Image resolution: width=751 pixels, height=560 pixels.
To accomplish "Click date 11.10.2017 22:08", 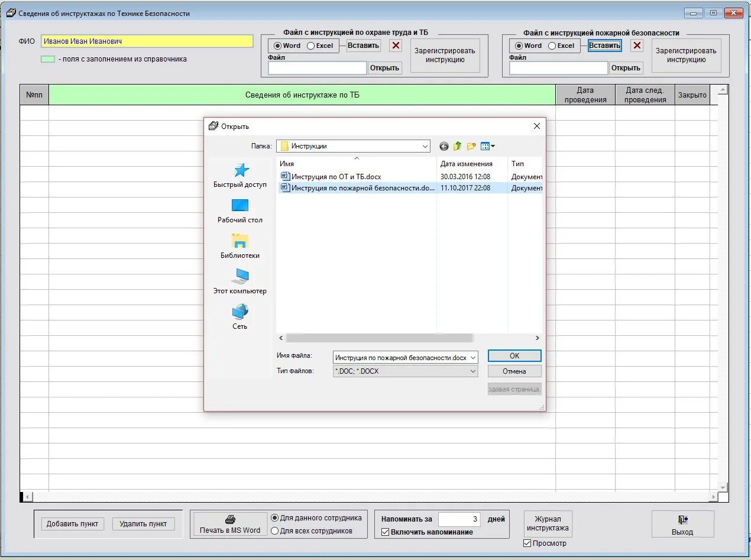I will pyautogui.click(x=465, y=188).
